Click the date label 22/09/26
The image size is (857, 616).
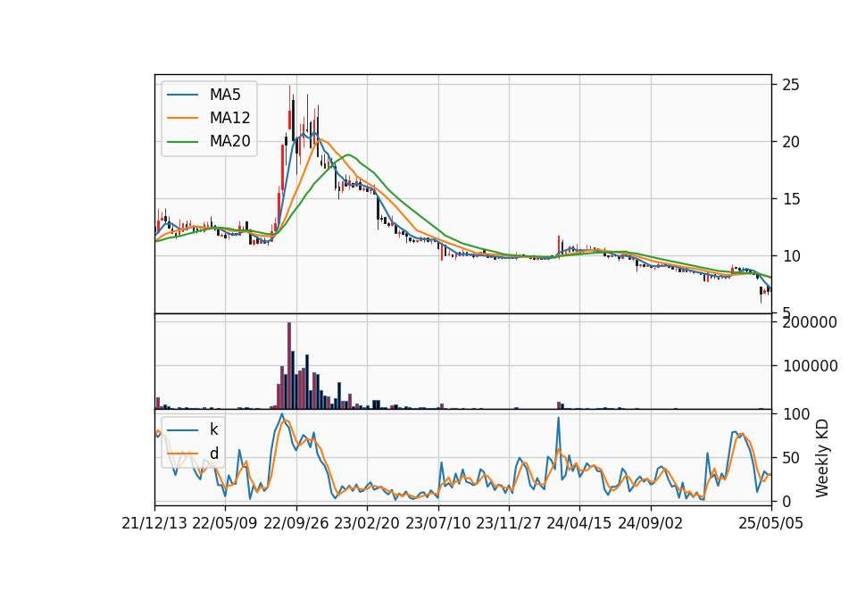296,524
